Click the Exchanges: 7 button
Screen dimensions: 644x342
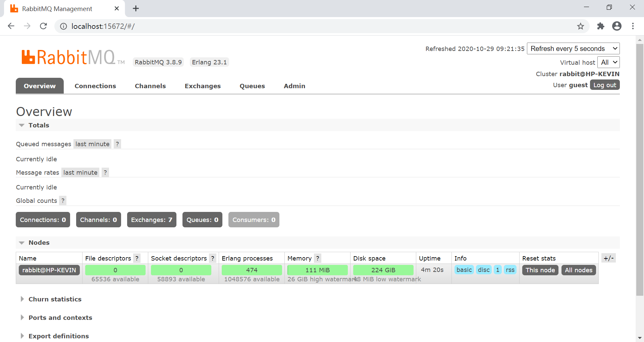coord(152,220)
